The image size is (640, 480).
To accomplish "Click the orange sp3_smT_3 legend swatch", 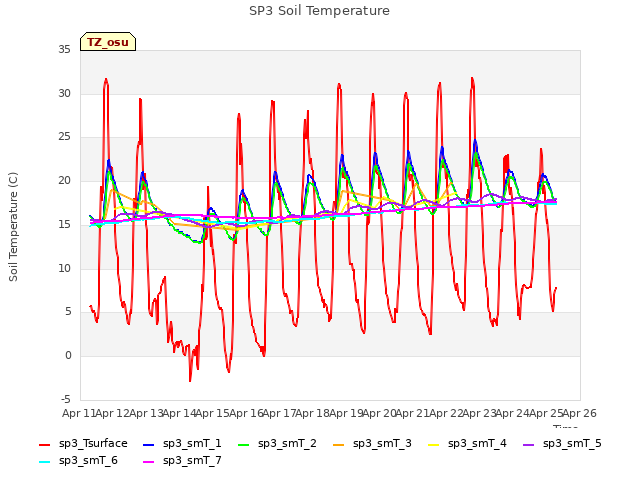I will [339, 444].
